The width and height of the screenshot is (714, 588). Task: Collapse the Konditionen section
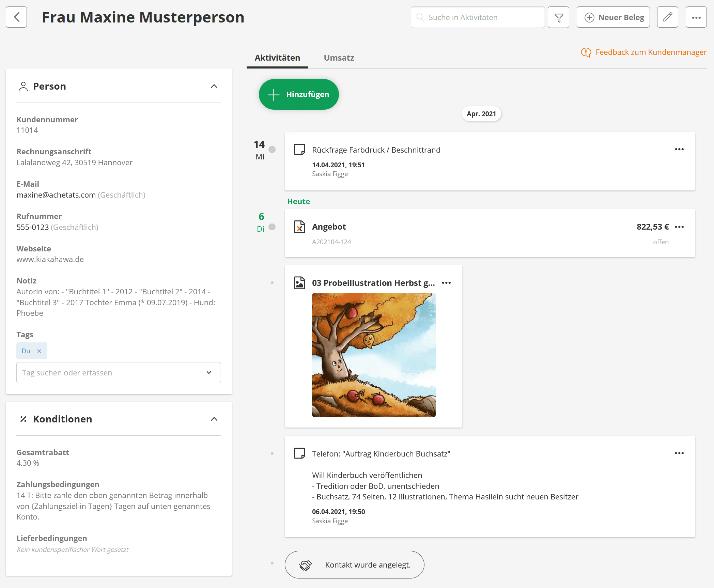(214, 419)
